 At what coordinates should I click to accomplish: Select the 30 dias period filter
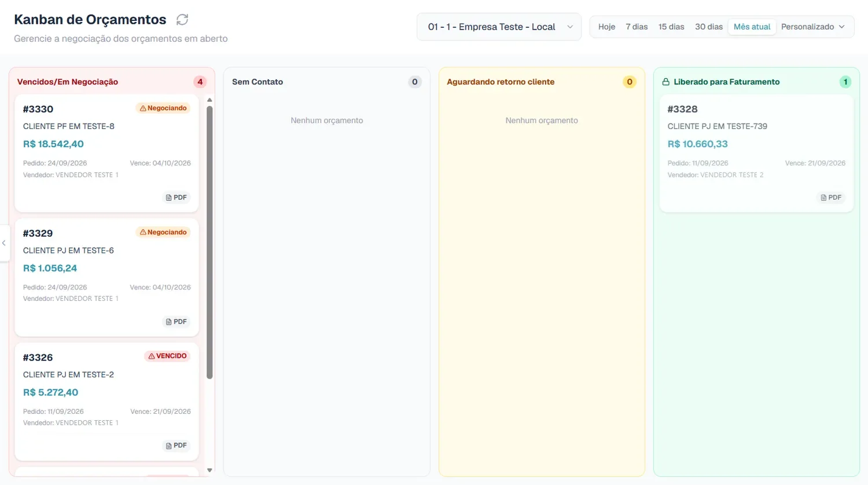tap(709, 27)
